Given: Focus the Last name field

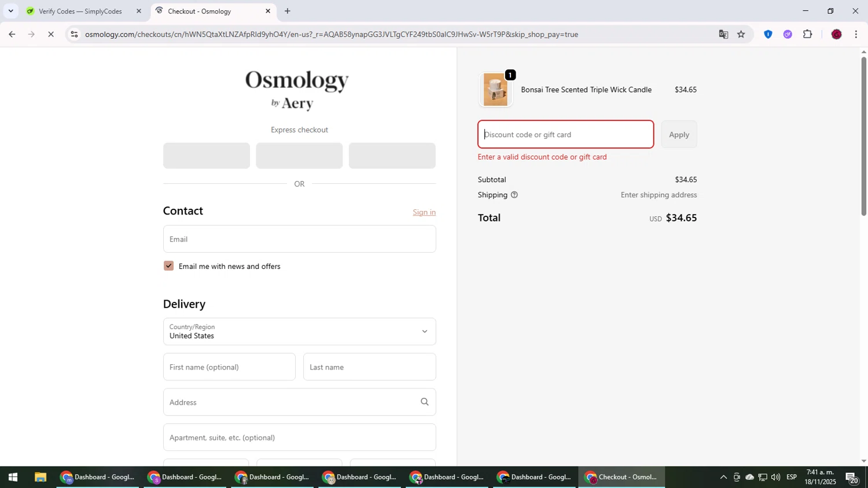Looking at the screenshot, I should [x=369, y=367].
